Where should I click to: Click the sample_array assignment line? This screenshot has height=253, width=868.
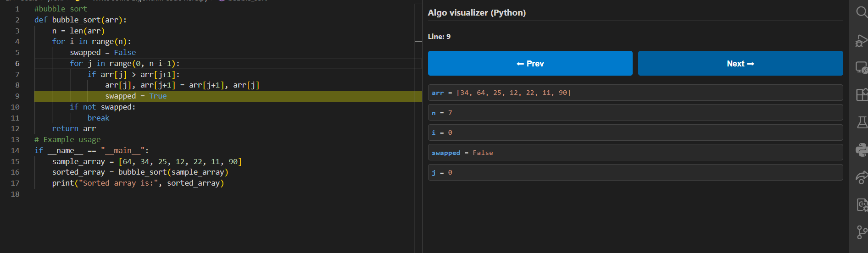pos(147,161)
